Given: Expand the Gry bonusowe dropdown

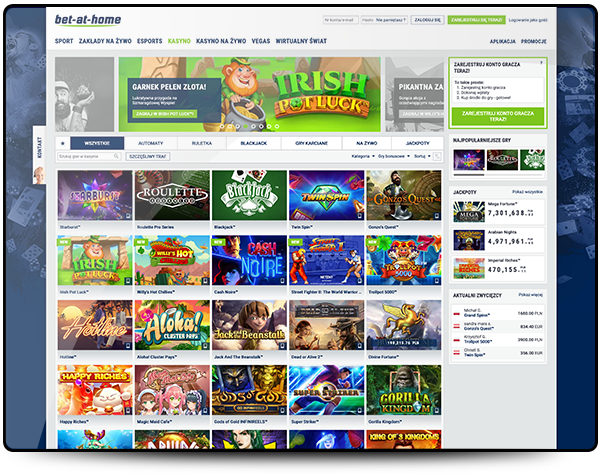Looking at the screenshot, I should tap(394, 156).
